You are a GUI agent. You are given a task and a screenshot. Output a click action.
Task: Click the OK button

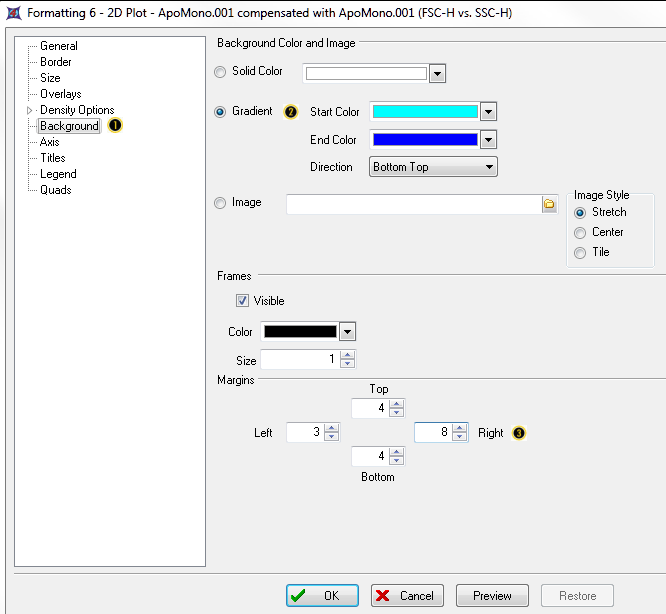click(x=322, y=596)
